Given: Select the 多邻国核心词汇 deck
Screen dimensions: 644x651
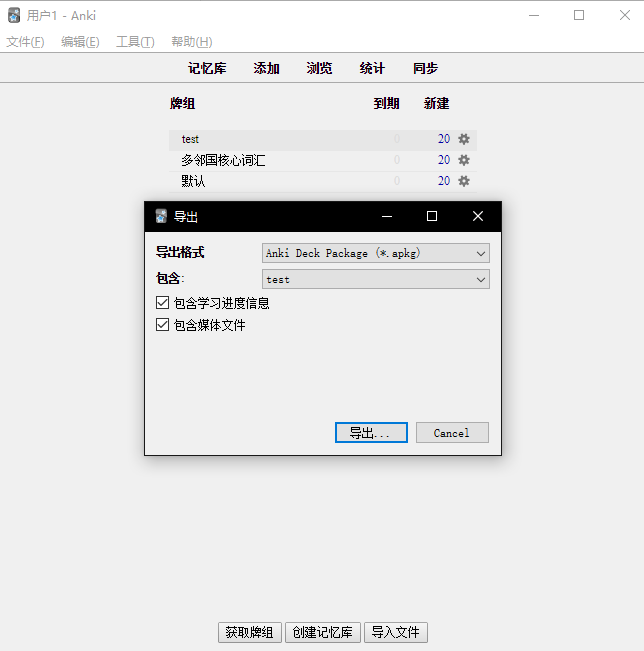Looking at the screenshot, I should point(223,160).
